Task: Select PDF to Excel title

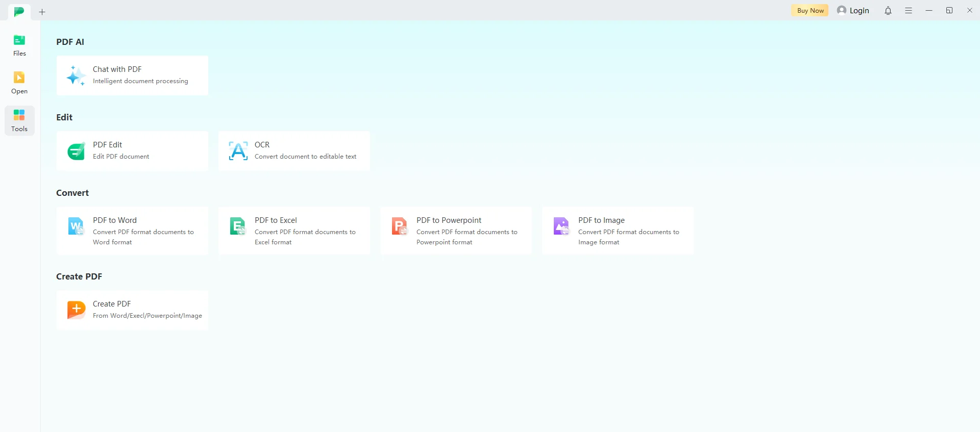Action: click(x=276, y=220)
